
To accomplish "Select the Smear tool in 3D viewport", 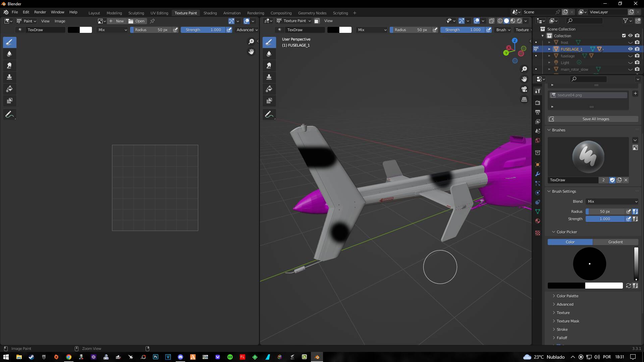I will 269,66.
